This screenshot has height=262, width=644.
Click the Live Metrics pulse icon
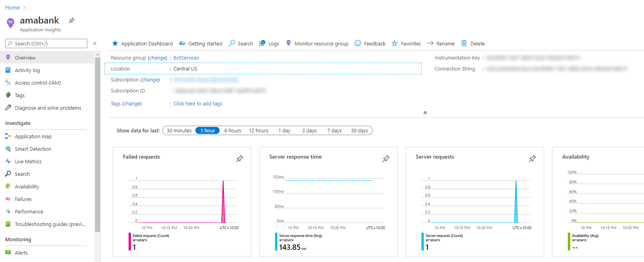point(8,161)
